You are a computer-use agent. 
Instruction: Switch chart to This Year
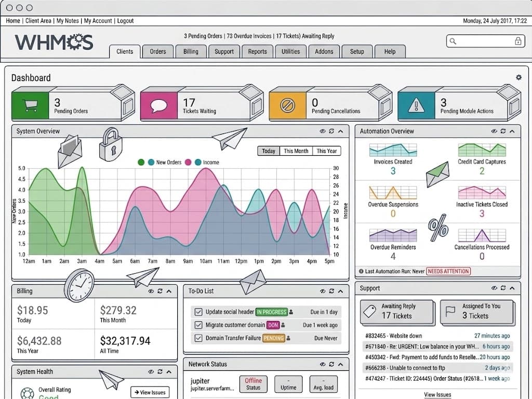(x=326, y=151)
